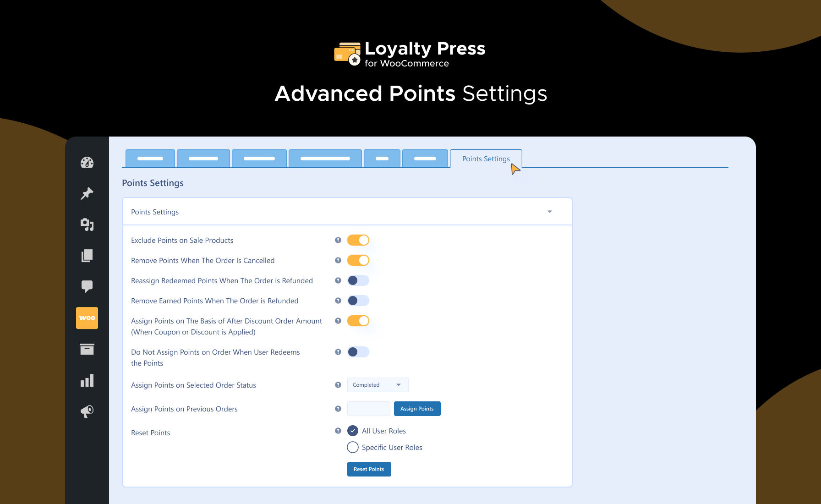Screen dimensions: 821x504
Task: Click help icon for Do Not Assign Points on Redeem
Action: (x=338, y=352)
